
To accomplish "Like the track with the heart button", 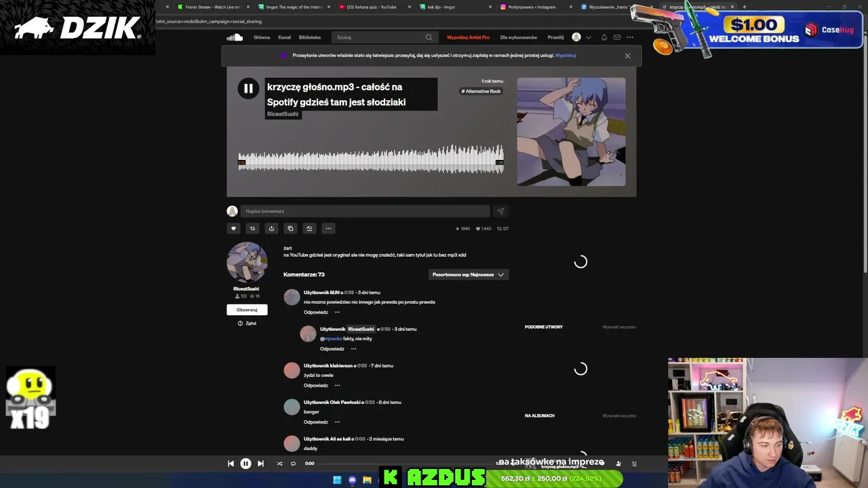I will tap(233, 228).
